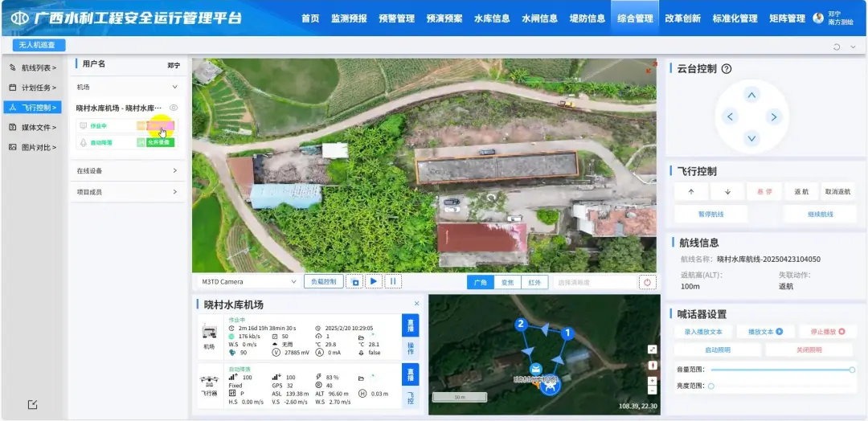Expand the 项目成员 section
The width and height of the screenshot is (868, 421).
pos(127,192)
